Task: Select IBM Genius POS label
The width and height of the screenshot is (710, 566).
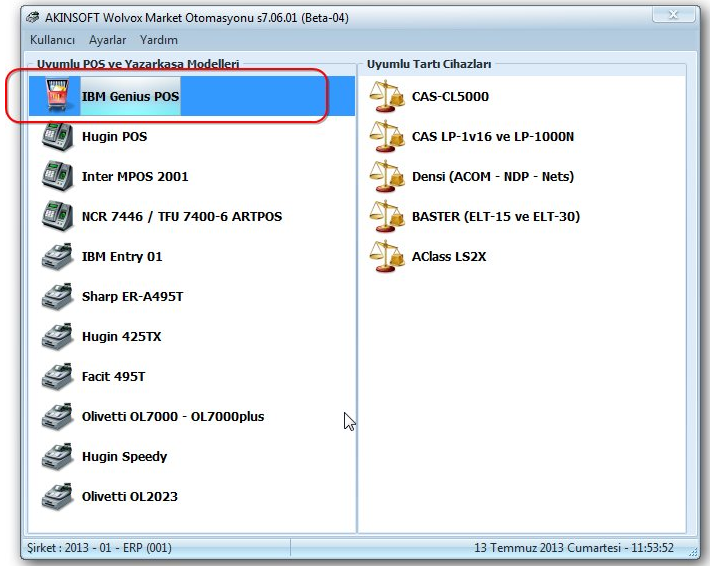Action: [130, 96]
